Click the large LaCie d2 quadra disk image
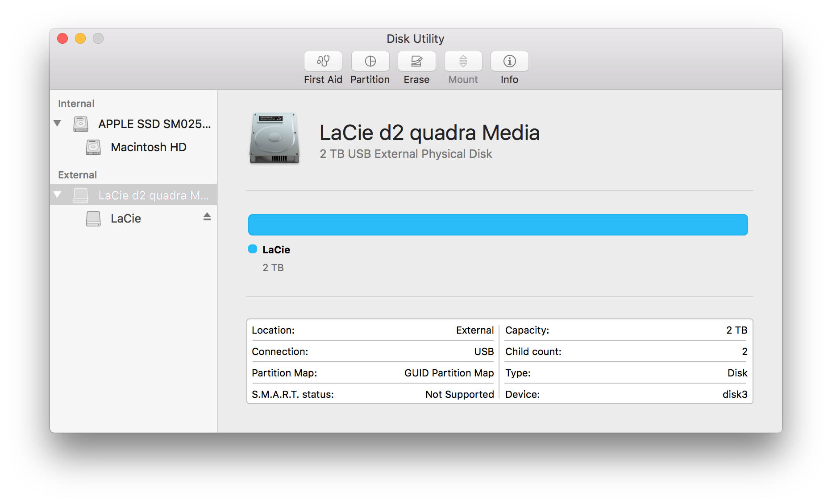Image resolution: width=832 pixels, height=504 pixels. (x=274, y=138)
